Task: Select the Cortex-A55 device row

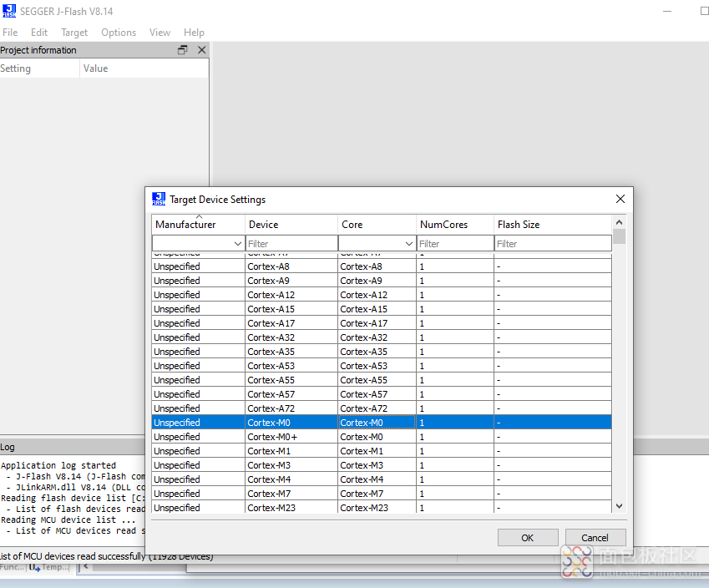Action: pos(382,380)
